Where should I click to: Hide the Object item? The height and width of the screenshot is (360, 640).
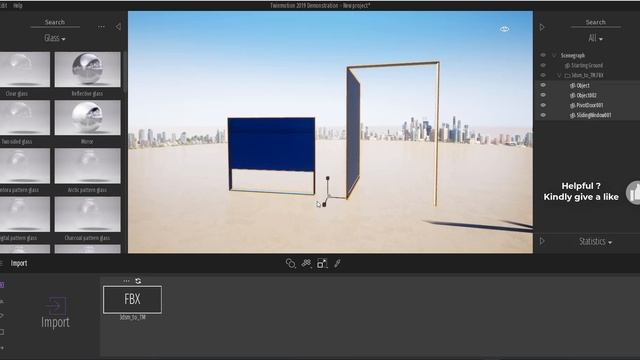[x=543, y=85]
